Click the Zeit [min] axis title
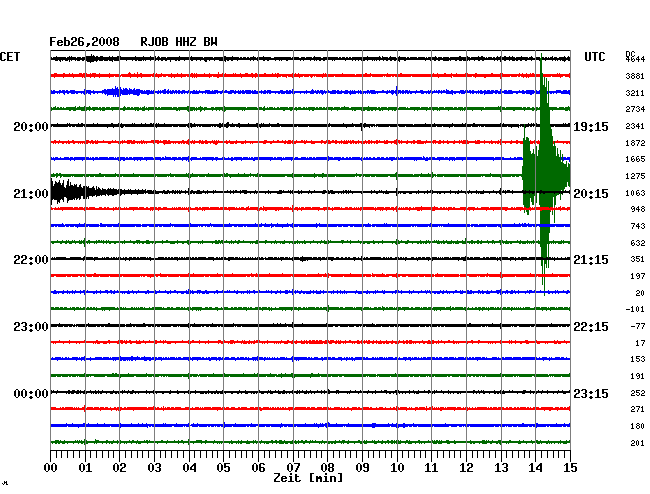This screenshot has height=494, width=650. pos(308,478)
